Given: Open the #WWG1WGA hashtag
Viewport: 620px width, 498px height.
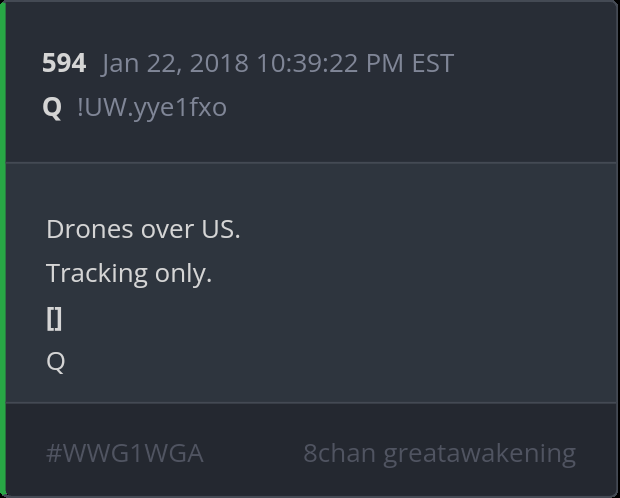Looking at the screenshot, I should [x=125, y=453].
